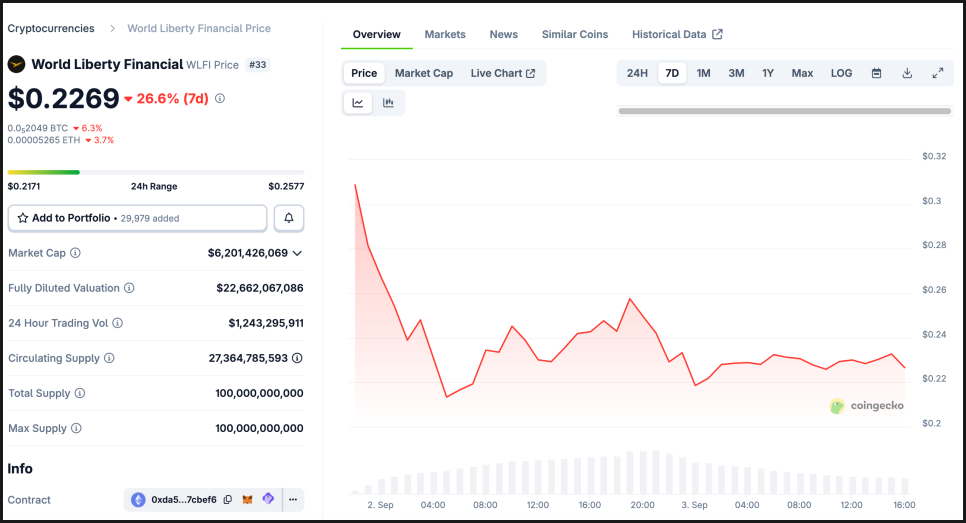Go to Cryptocurrencies breadcrumb link

click(51, 28)
